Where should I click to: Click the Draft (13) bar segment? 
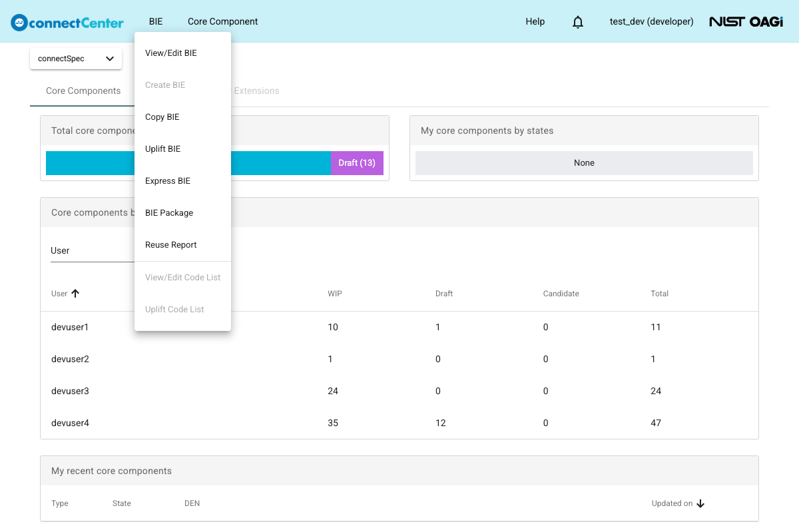[x=357, y=163]
